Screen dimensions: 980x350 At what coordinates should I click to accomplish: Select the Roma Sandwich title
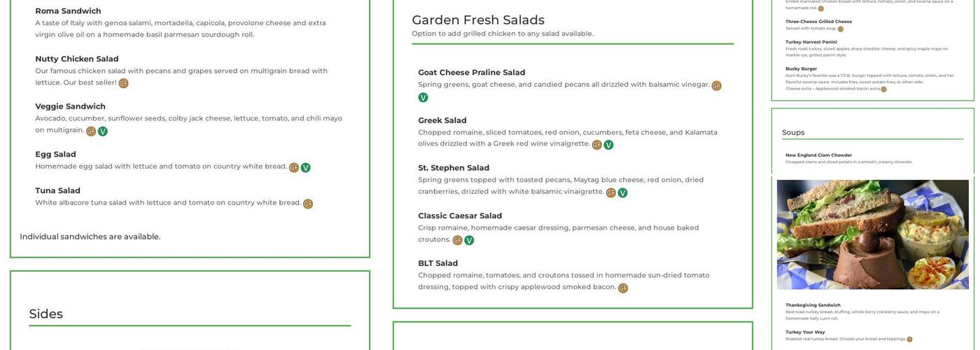(x=68, y=11)
